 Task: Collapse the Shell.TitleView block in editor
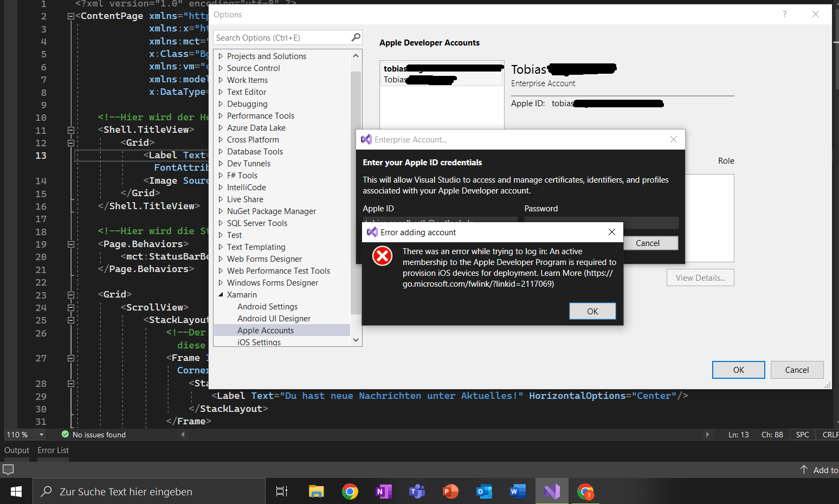tap(70, 130)
